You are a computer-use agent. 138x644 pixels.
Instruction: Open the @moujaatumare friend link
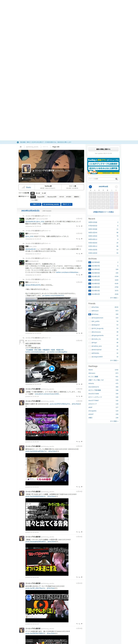pyautogui.click(x=97, y=318)
